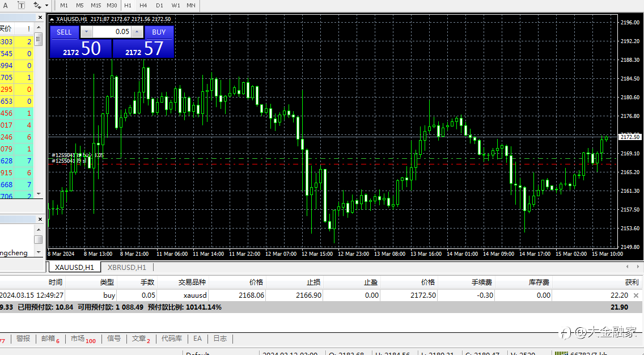Click the profit 22.20 cell
This screenshot has width=644, height=355.
[x=620, y=295]
